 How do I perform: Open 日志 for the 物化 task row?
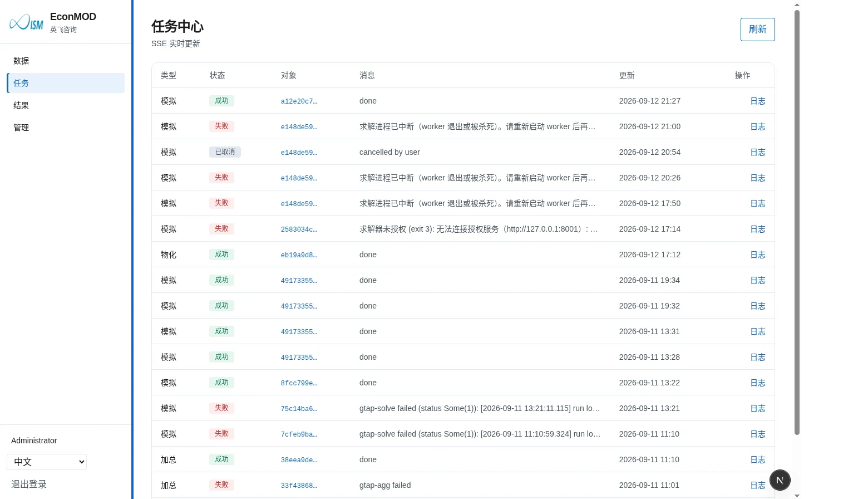click(x=758, y=255)
